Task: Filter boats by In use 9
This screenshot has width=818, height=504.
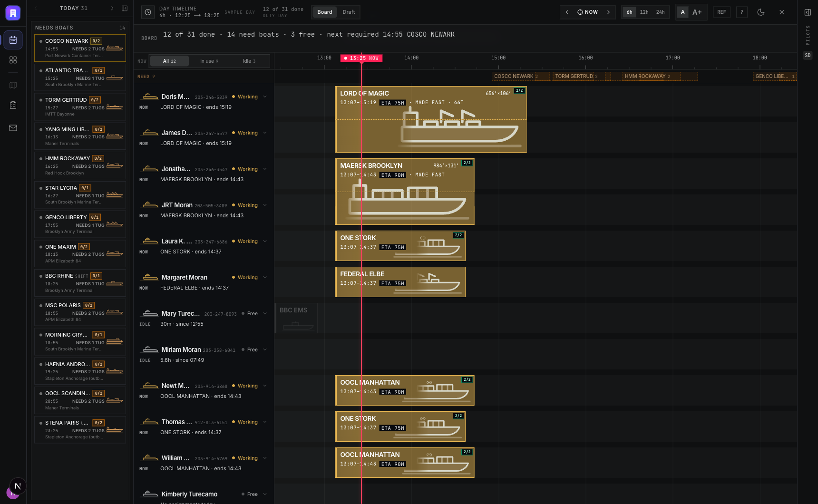Action: coord(209,61)
